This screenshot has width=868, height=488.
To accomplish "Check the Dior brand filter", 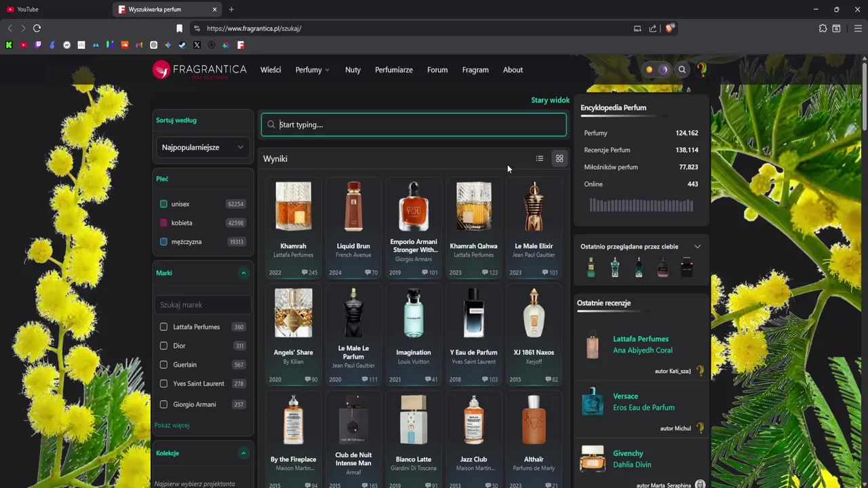I will [x=163, y=346].
